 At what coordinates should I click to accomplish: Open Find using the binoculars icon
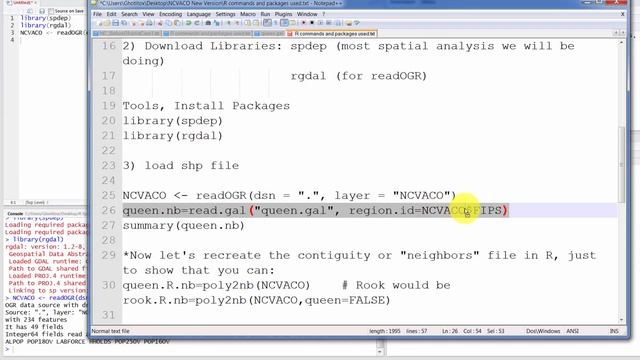click(x=208, y=23)
